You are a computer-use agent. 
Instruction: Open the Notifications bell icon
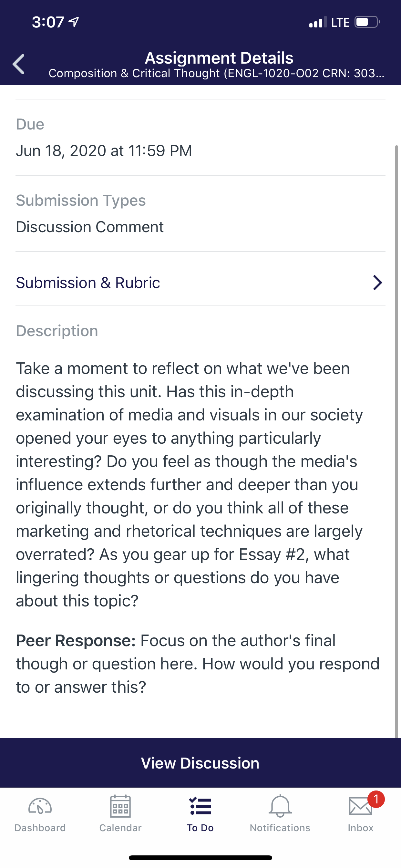[x=280, y=806]
